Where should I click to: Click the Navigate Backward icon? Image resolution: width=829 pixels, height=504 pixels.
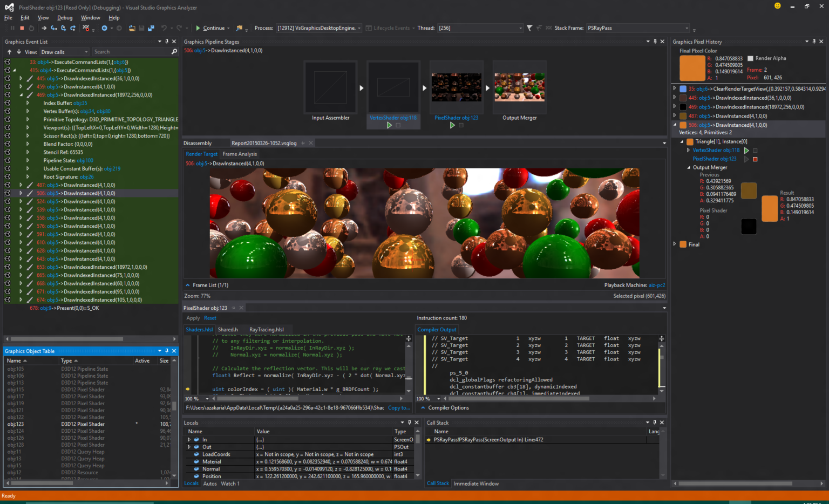click(x=104, y=28)
